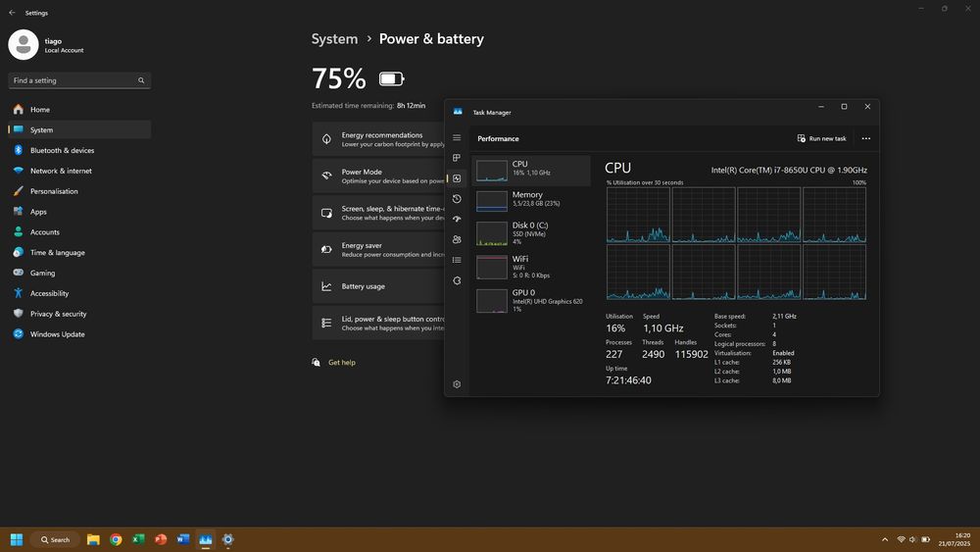The height and width of the screenshot is (552, 980).
Task: Click Memory mini graph thumbnail
Action: tap(492, 201)
